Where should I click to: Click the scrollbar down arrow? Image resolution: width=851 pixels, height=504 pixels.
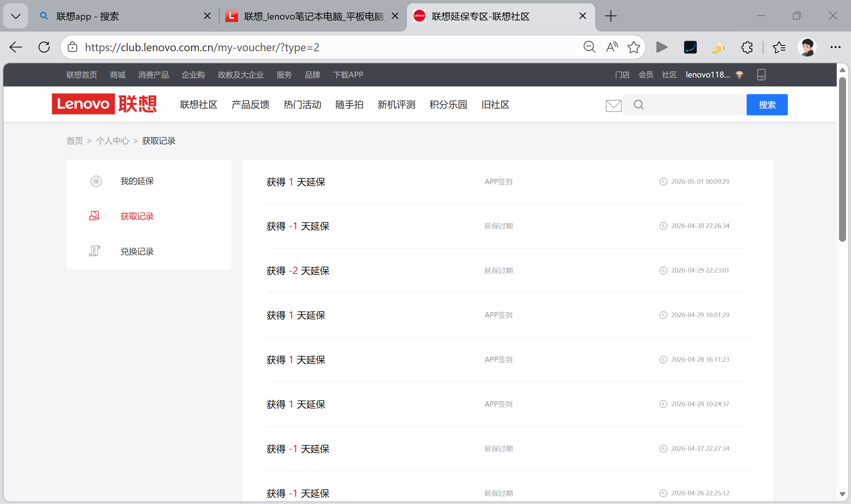842,494
